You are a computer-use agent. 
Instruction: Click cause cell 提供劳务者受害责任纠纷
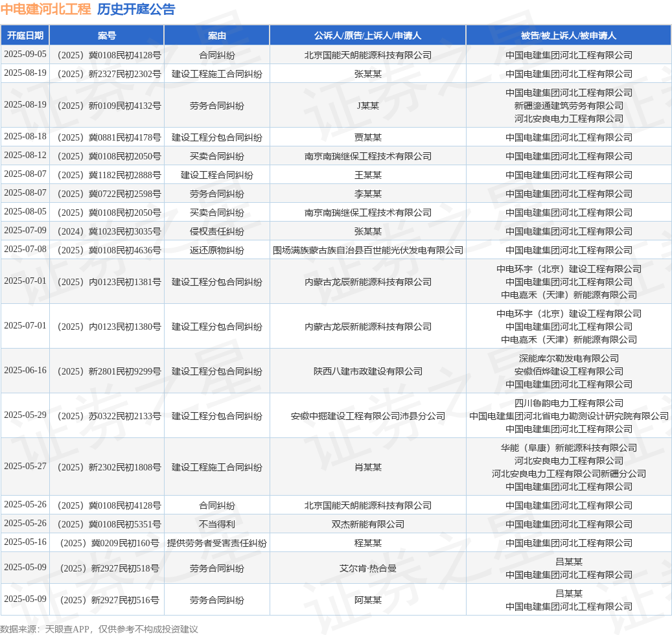pos(217,543)
